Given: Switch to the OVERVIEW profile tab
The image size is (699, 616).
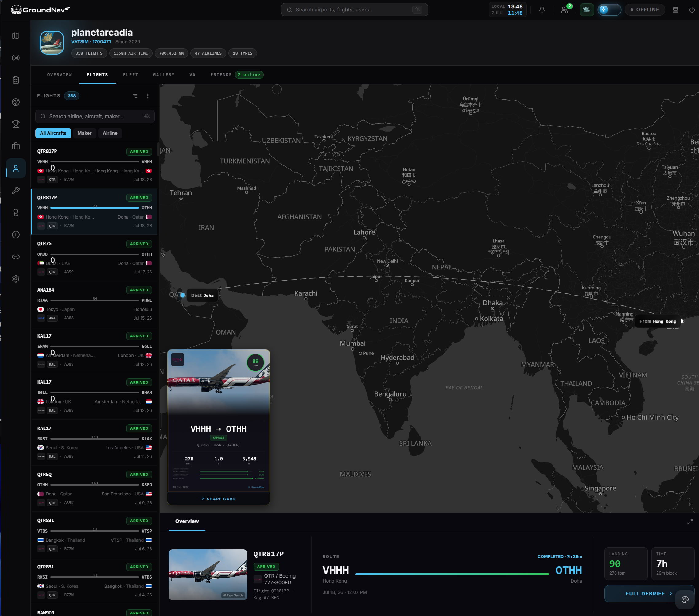Looking at the screenshot, I should coord(60,75).
